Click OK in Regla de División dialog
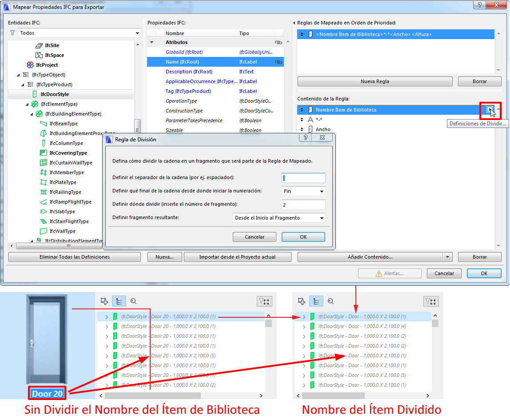The width and height of the screenshot is (510, 420). (x=303, y=237)
